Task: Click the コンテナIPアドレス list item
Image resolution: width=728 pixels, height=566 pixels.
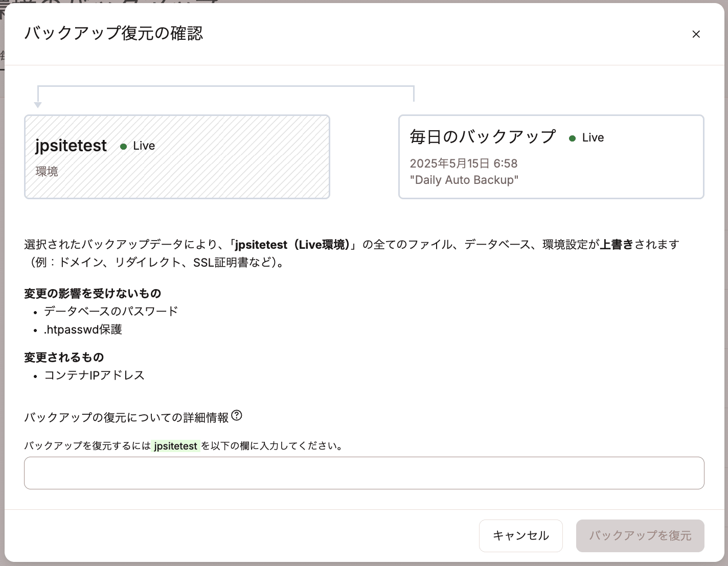Action: [x=95, y=375]
